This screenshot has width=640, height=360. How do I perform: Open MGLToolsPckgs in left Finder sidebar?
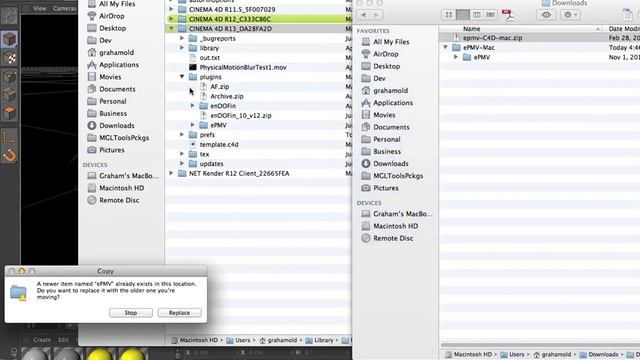[x=124, y=138]
